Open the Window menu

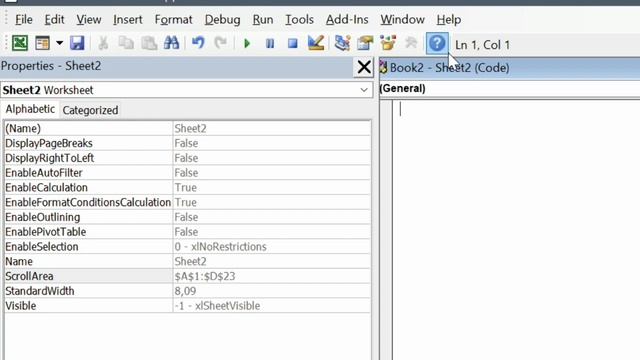point(402,19)
